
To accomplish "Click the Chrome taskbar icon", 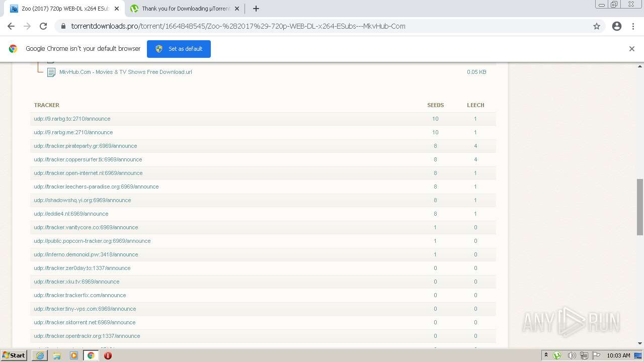I will pos(91,355).
